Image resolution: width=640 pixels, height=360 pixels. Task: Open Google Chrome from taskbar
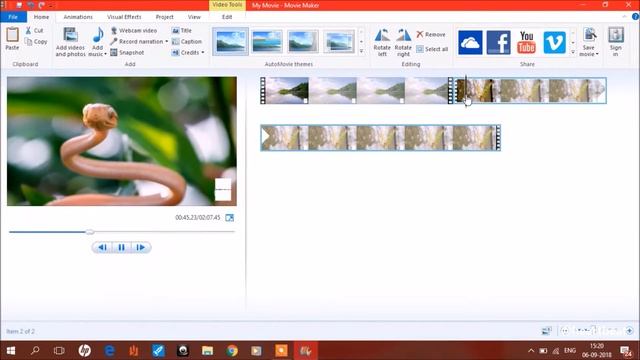[x=232, y=351]
